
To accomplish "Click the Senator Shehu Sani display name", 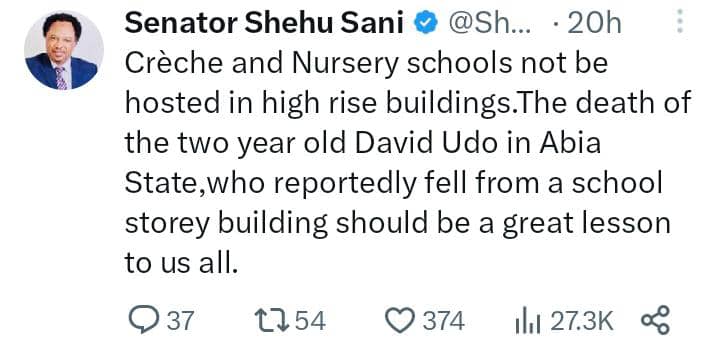I will 264,23.
